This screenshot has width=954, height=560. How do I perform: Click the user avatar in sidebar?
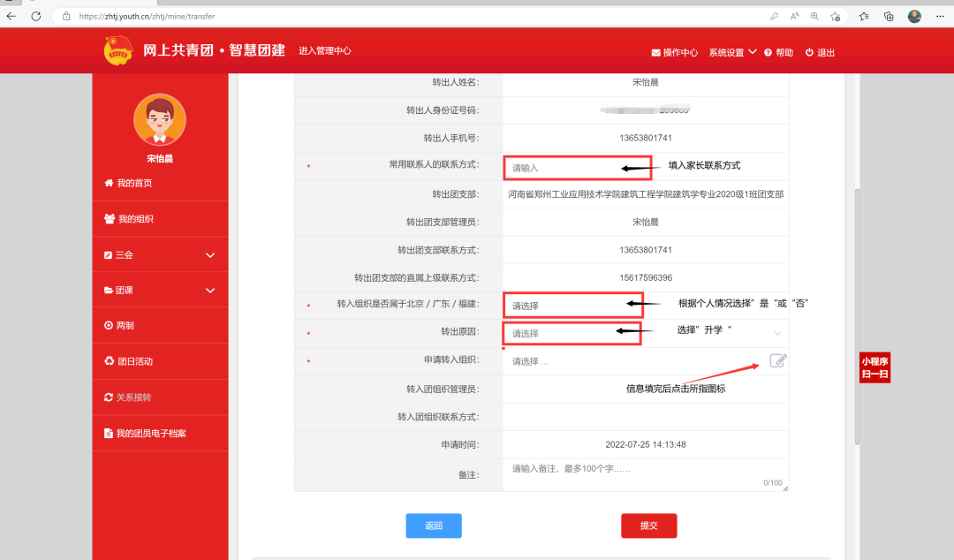pos(160,119)
